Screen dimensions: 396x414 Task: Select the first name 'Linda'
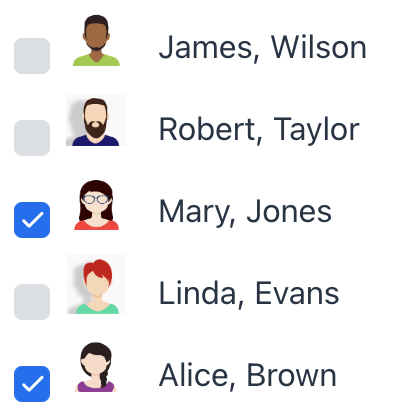pyautogui.click(x=202, y=293)
